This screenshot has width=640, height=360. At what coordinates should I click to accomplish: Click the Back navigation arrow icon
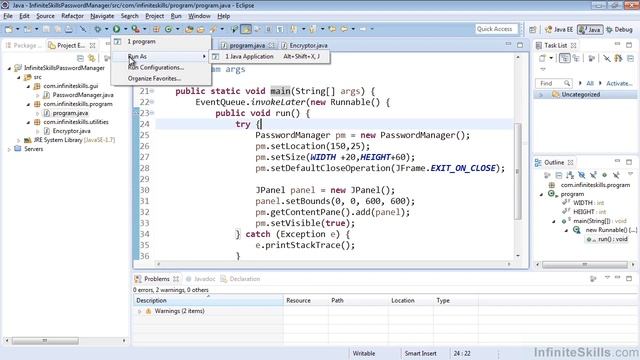point(344,29)
